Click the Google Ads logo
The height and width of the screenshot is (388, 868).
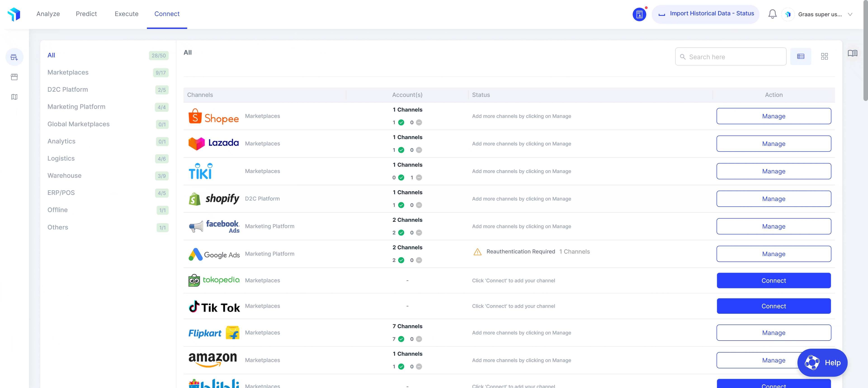coord(214,254)
